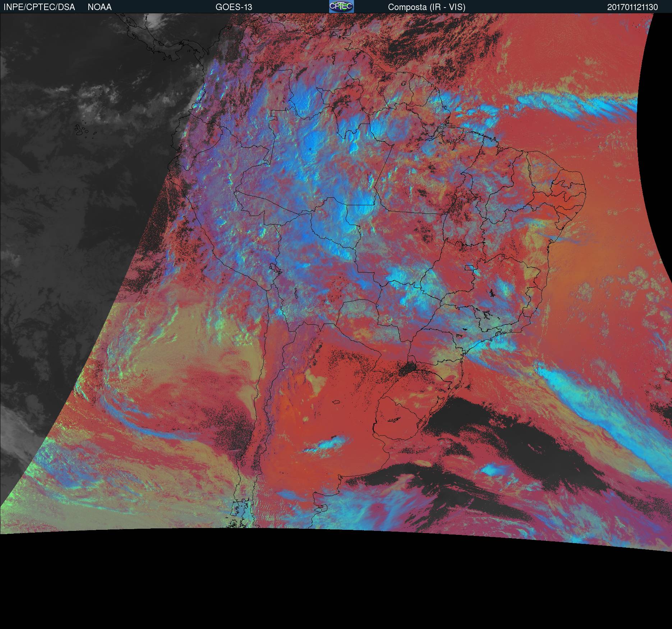The height and width of the screenshot is (629, 672).
Task: Click the 'GOES-13' satellite label
Action: (234, 7)
